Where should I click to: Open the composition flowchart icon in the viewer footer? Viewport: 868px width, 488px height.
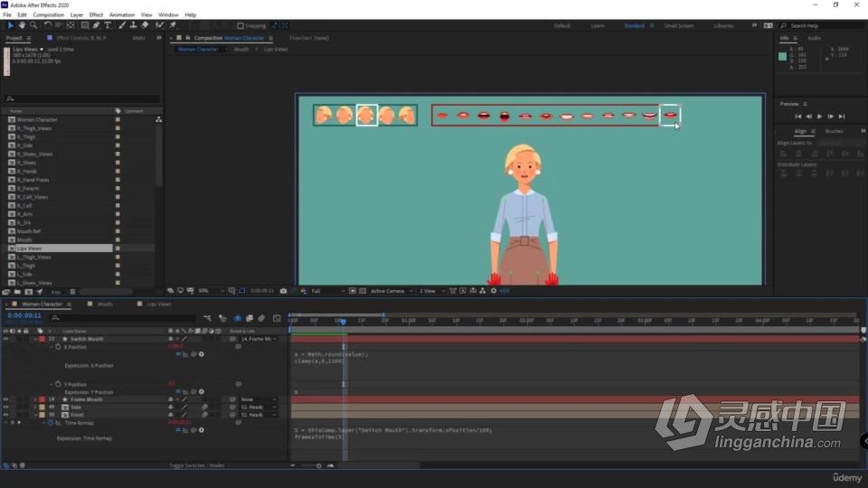(x=483, y=291)
